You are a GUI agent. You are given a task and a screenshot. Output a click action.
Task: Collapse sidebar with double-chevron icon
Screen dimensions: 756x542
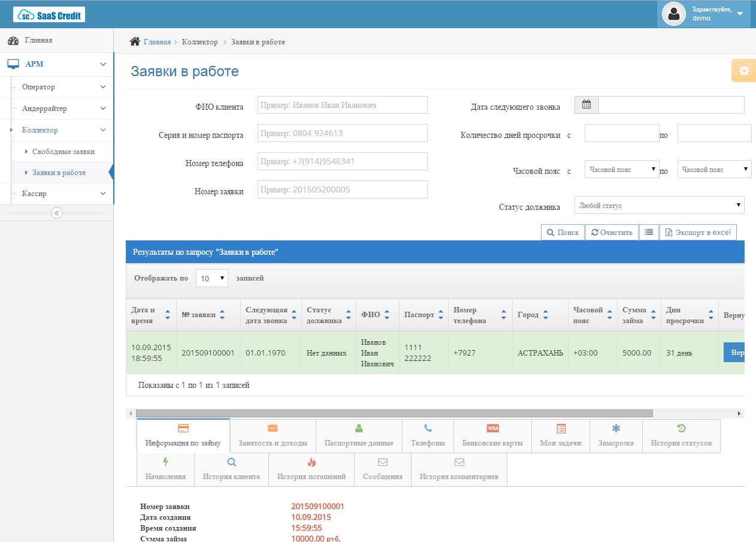coord(57,213)
